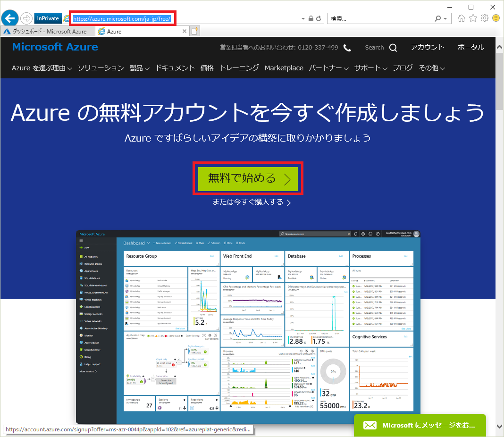
Task: Open the Marketplace menu item
Action: (284, 68)
